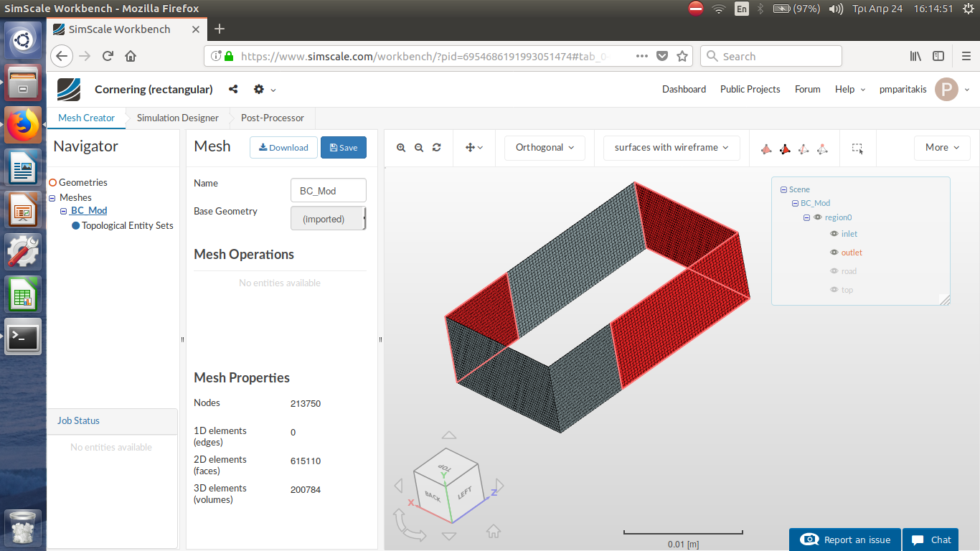Open LibreOffice Calc from the launcher
Image resolution: width=980 pixels, height=551 pixels.
point(23,294)
